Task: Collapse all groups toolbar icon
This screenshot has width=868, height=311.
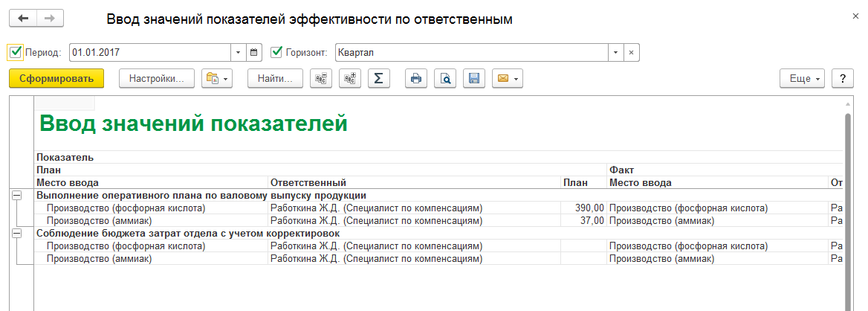Action: pyautogui.click(x=321, y=78)
